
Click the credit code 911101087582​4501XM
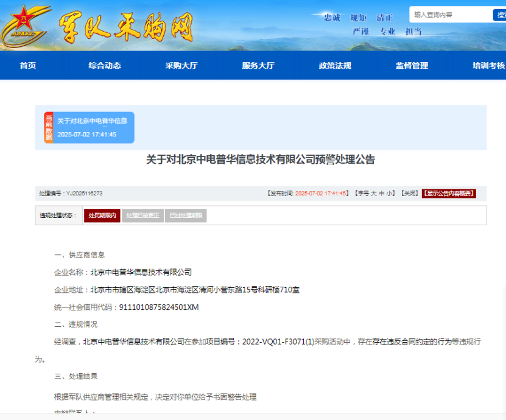(x=159, y=307)
